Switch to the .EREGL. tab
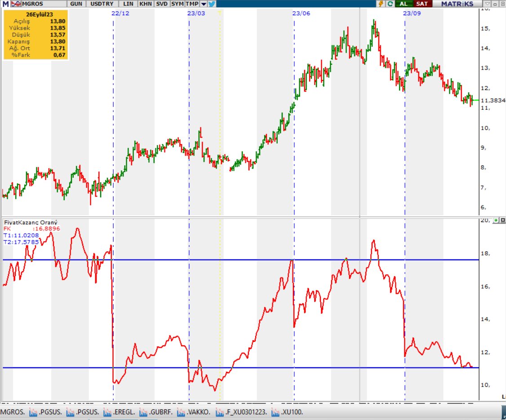 (x=124, y=412)
